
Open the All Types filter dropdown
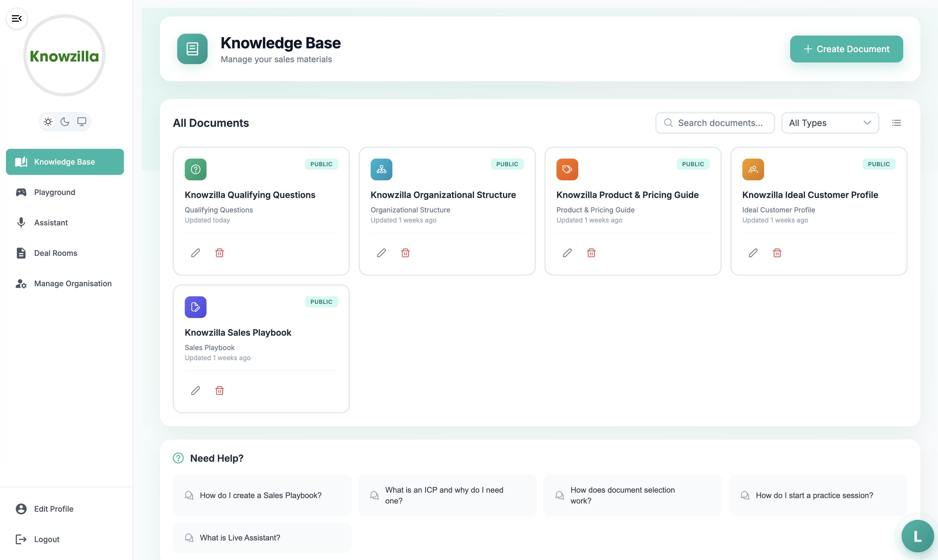tap(830, 123)
